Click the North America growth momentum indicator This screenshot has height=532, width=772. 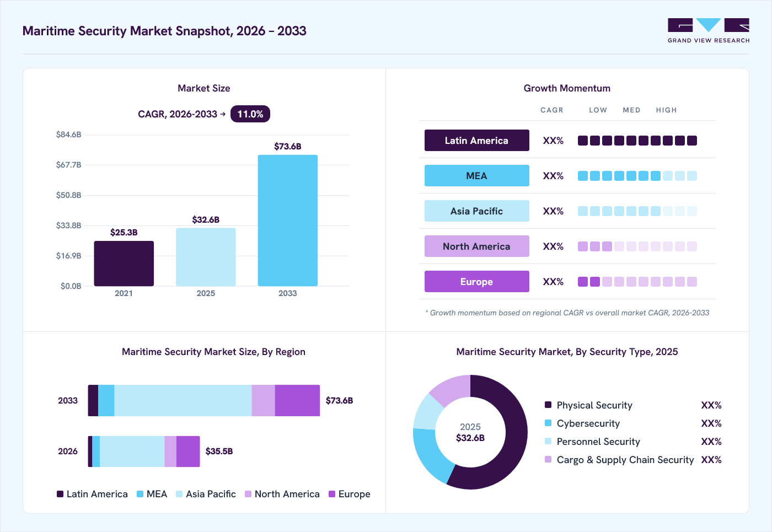click(x=637, y=246)
